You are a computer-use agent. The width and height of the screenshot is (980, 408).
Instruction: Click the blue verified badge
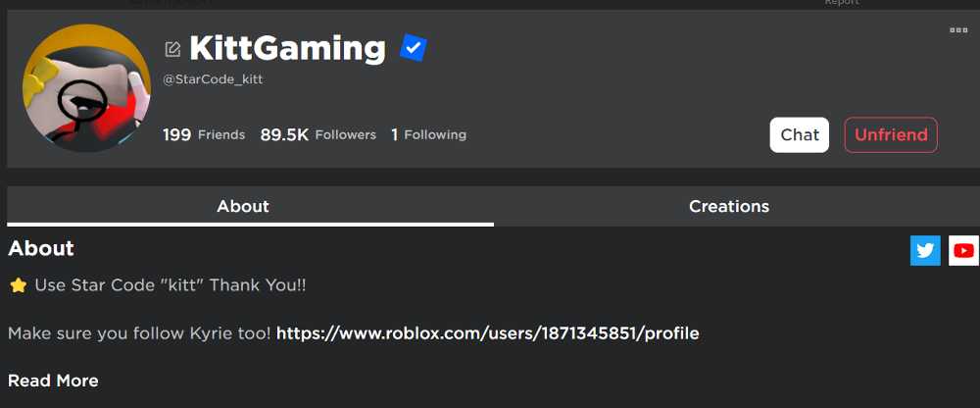(x=414, y=48)
